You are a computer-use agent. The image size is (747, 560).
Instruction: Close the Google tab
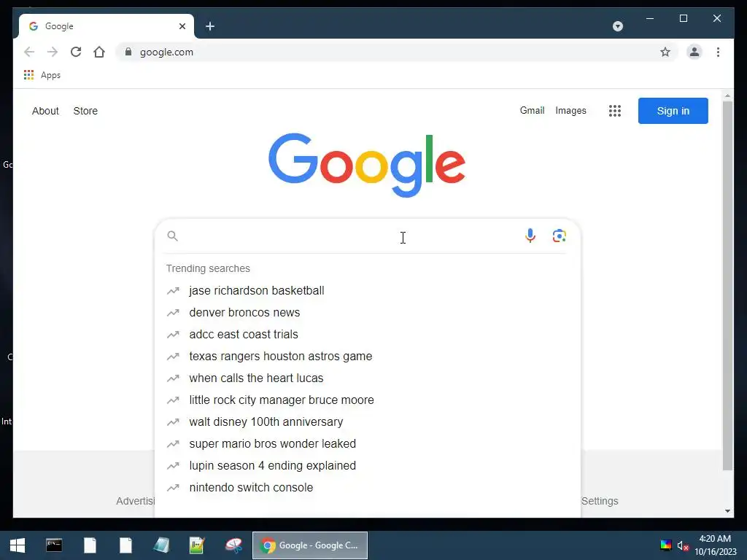[182, 26]
